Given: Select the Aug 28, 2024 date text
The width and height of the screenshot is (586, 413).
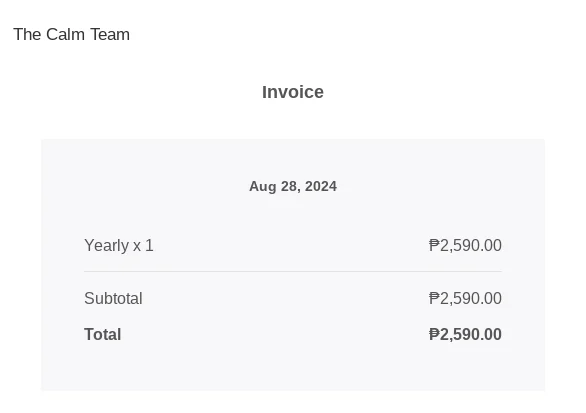Looking at the screenshot, I should point(293,186).
